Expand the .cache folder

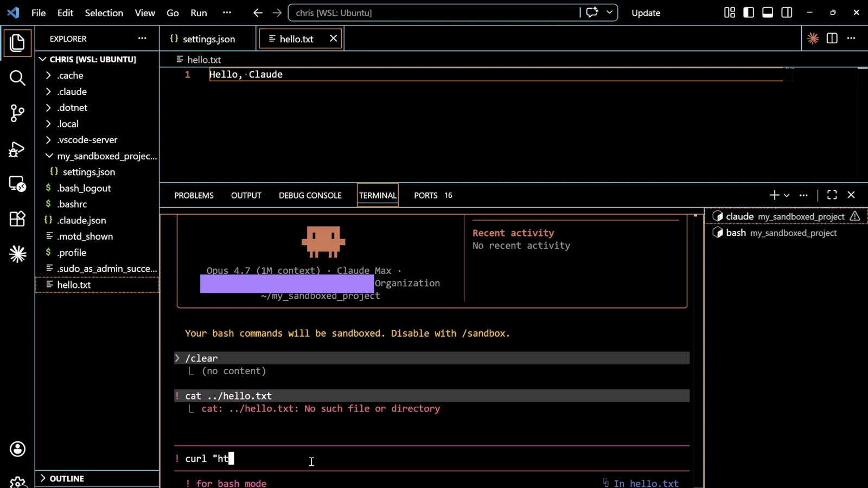tap(48, 75)
